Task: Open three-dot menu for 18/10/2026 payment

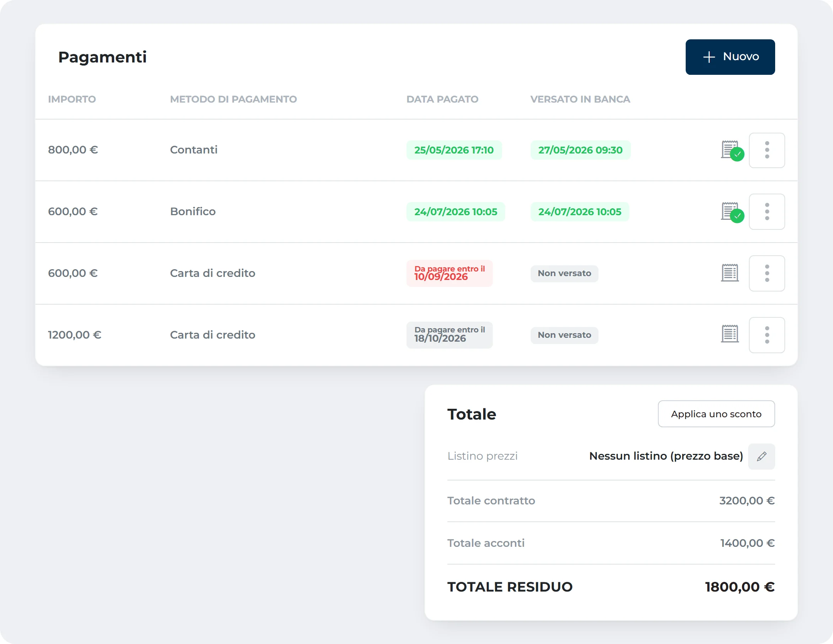Action: coord(767,335)
